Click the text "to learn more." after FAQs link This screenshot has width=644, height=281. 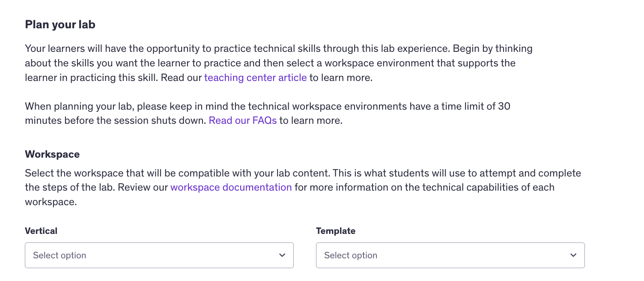(x=311, y=121)
